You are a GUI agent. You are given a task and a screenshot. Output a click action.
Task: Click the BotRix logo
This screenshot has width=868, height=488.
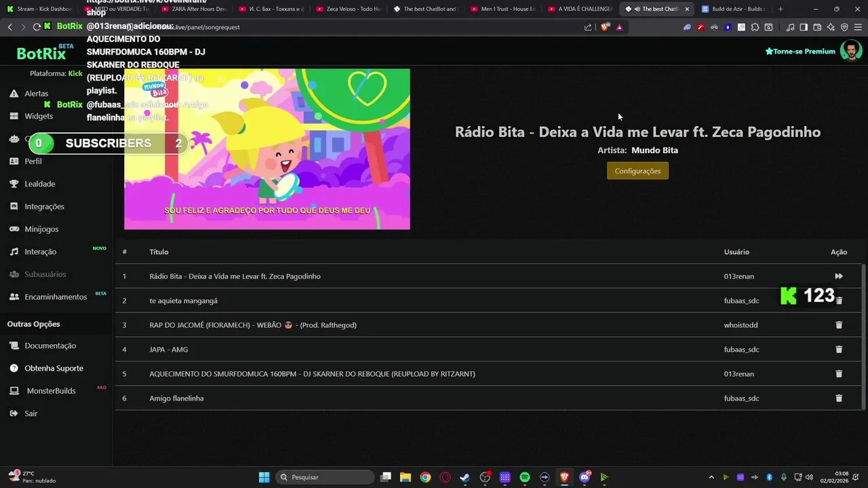pyautogui.click(x=45, y=52)
